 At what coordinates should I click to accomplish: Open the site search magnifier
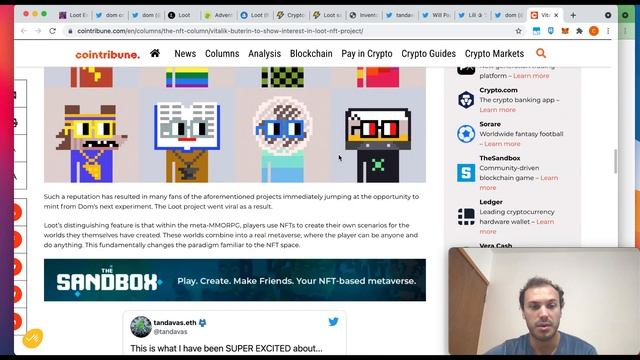pos(541,53)
